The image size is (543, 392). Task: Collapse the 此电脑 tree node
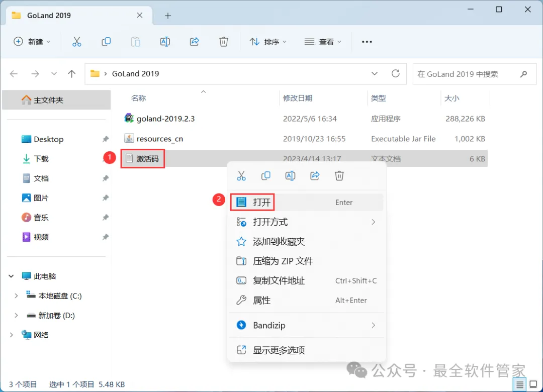click(11, 276)
